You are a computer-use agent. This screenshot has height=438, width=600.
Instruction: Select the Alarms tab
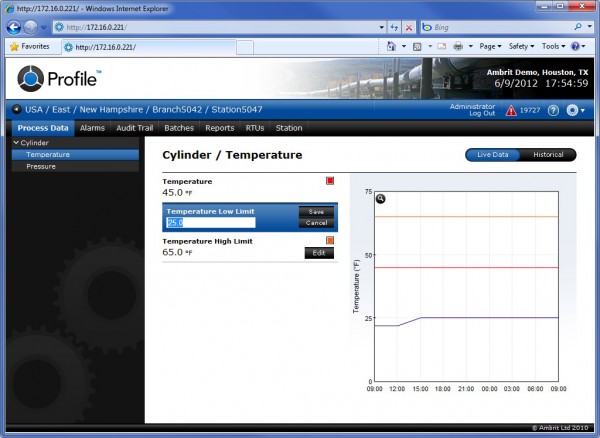[92, 128]
